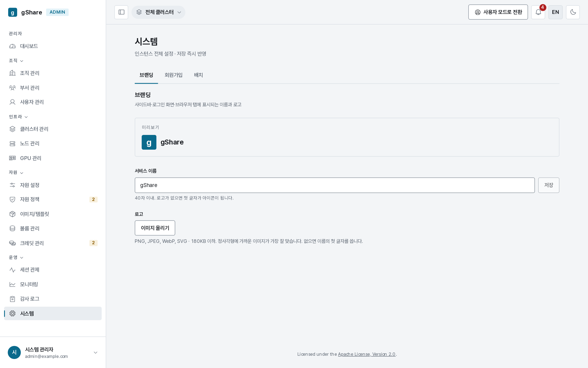Expand the 시스템 관리자 account menu chevron
Viewport: 588px width, 368px height.
(96, 352)
